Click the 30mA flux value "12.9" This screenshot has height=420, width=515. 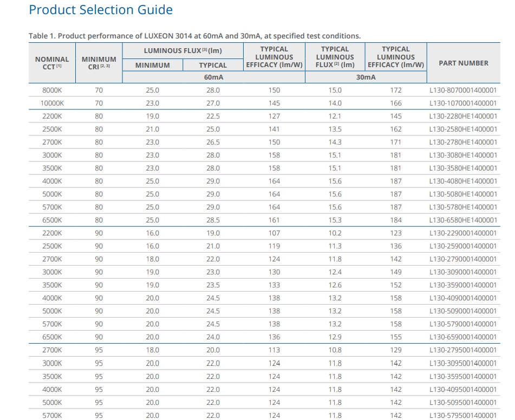[x=335, y=337]
